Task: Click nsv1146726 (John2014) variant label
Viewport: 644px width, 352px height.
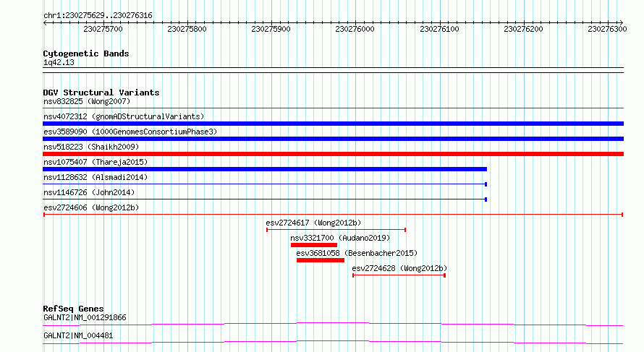Action: point(89,192)
